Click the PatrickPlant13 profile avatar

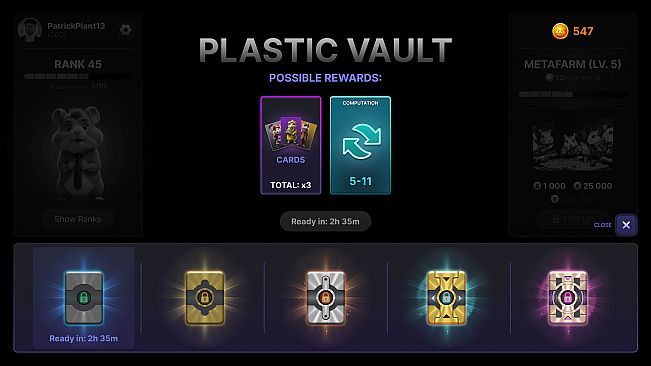click(x=30, y=29)
